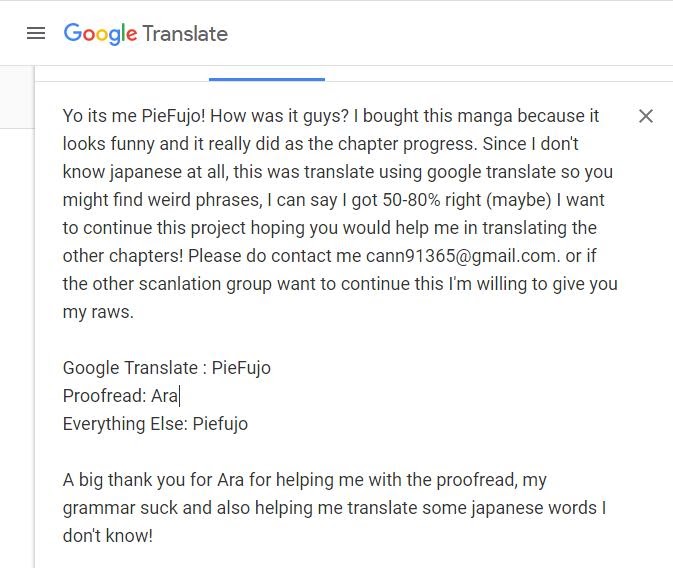
Task: Click the blank line above "Google Translate :"
Action: tap(200, 339)
